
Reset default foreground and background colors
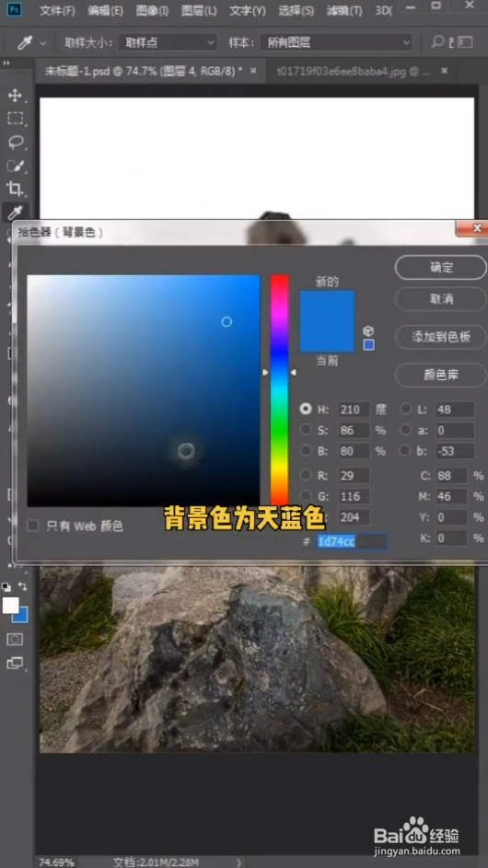coord(6,586)
